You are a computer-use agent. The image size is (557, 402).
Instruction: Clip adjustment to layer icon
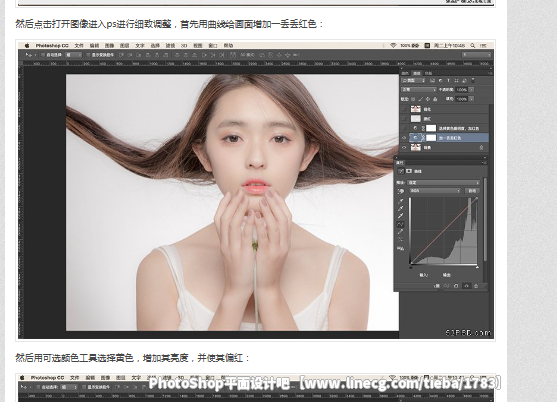(437, 286)
